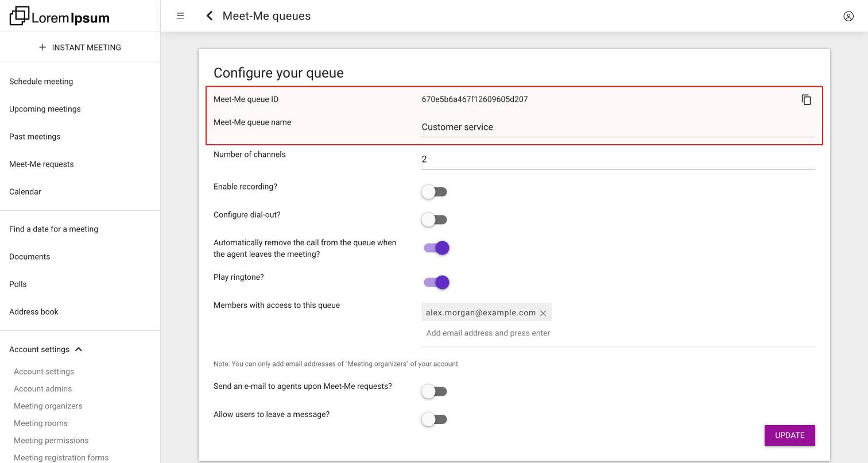
Task: Remove alex.morgan@example.com from members
Action: (x=543, y=313)
